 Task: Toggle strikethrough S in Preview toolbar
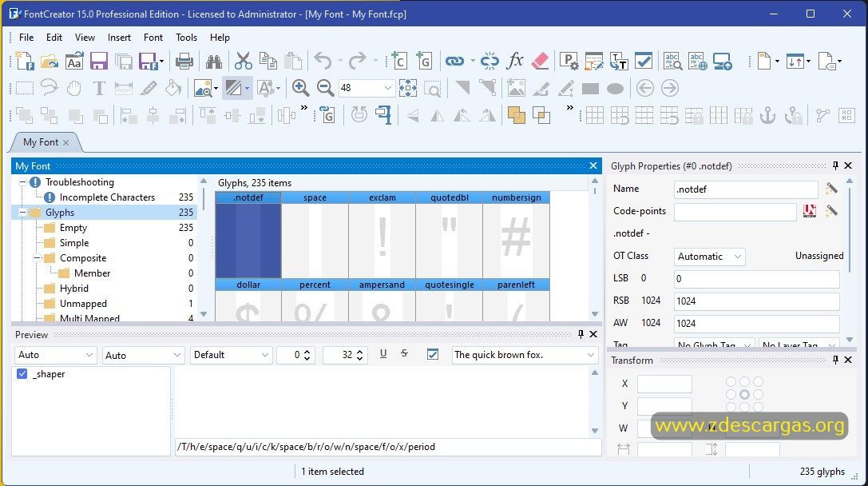(x=404, y=353)
